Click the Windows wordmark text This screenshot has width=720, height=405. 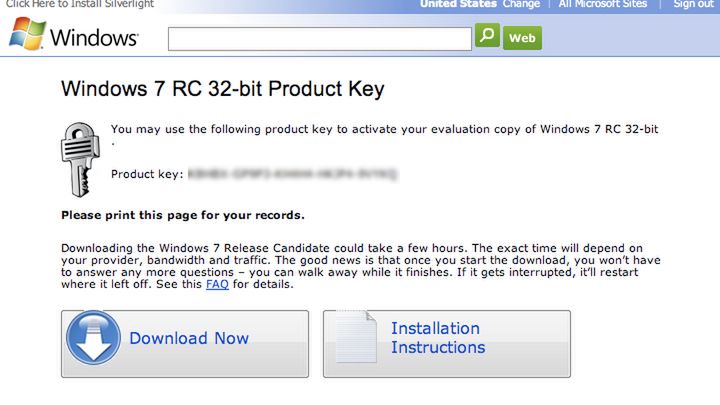93,39
